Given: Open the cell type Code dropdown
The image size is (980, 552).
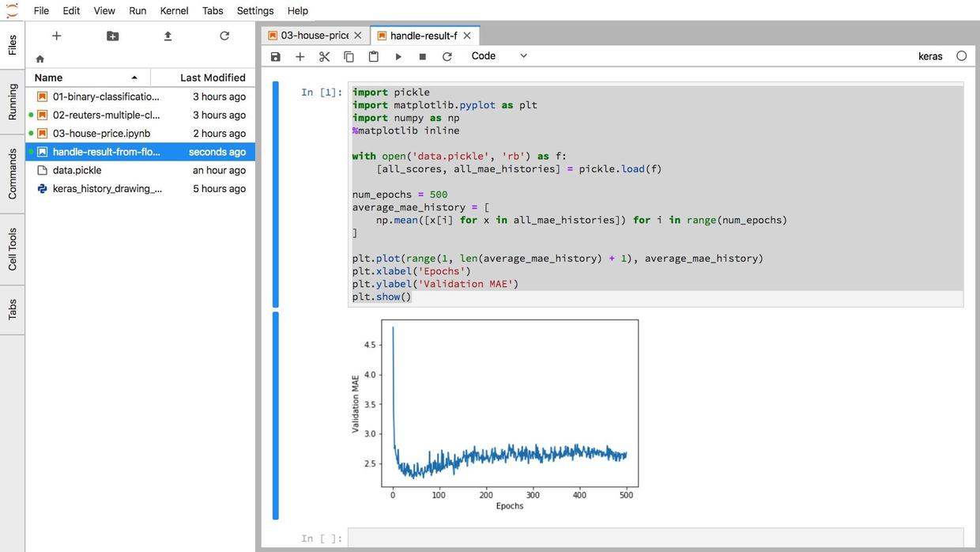Looking at the screenshot, I should pyautogui.click(x=499, y=56).
